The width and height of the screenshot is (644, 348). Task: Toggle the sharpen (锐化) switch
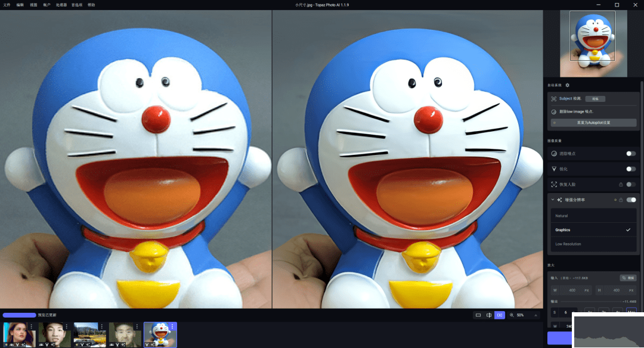(x=630, y=169)
